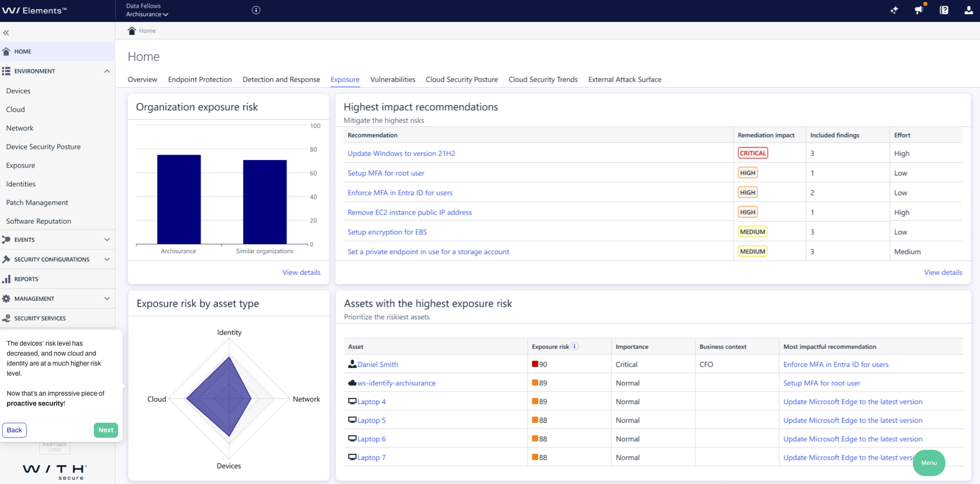The image size is (980, 484).
Task: Select the AI assistant sparkle icon
Action: [895, 10]
